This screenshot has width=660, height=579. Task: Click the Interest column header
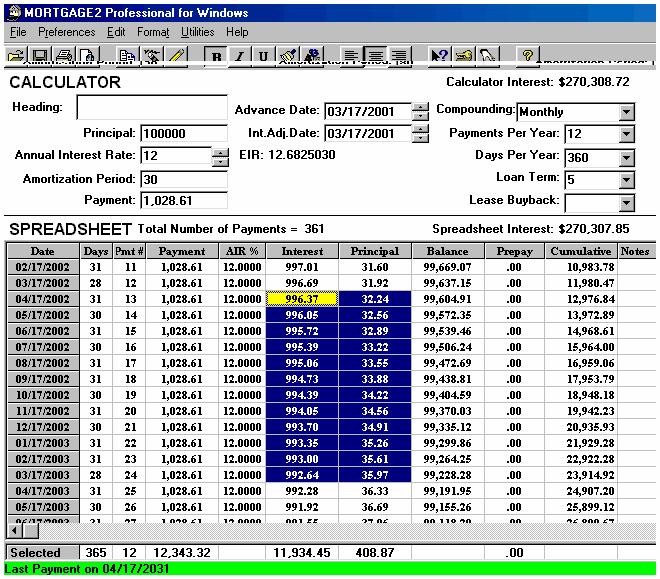(303, 251)
